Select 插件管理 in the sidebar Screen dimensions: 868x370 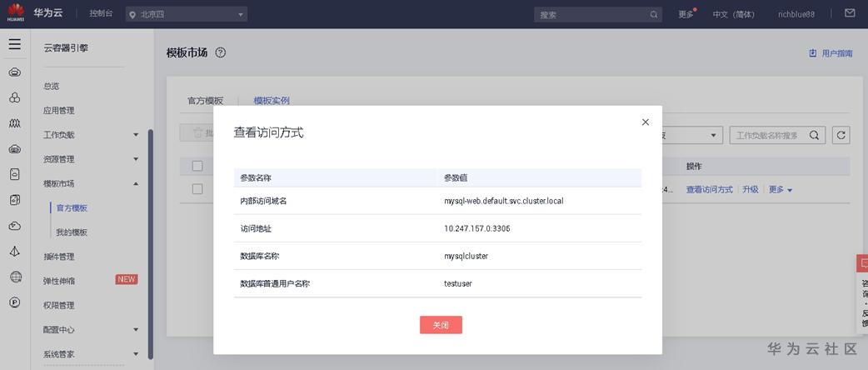point(58,257)
